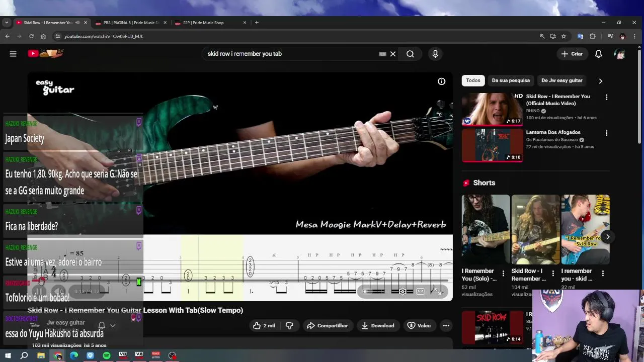Screen dimensions: 644x362
Task: Close the ESP Pride Music Shop tab
Action: (x=245, y=23)
